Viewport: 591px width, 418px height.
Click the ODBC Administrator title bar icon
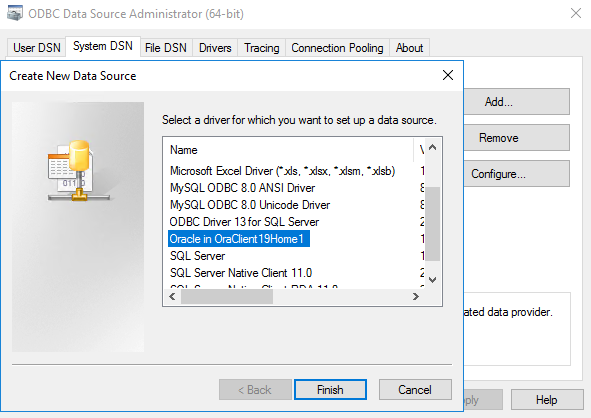pyautogui.click(x=15, y=14)
